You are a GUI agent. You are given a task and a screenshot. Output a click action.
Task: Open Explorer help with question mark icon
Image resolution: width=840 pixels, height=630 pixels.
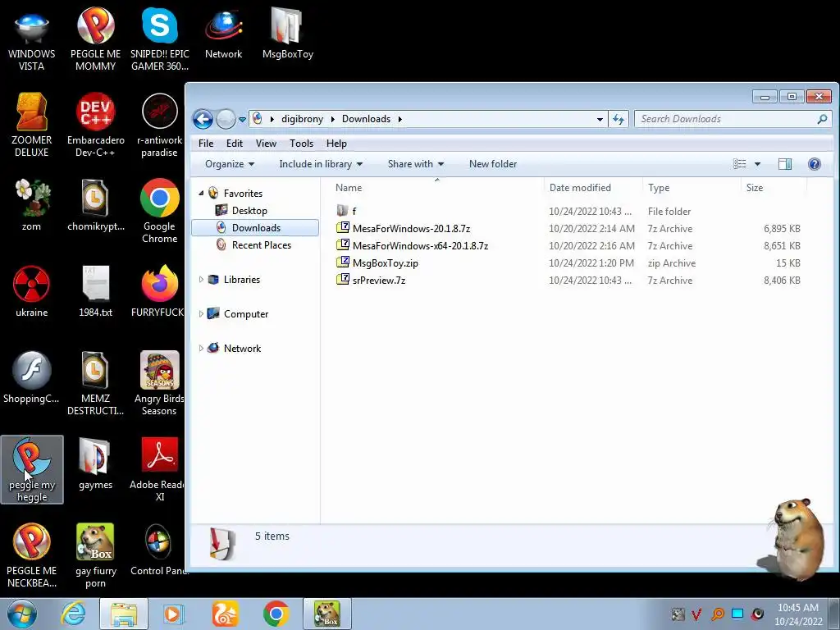(815, 164)
